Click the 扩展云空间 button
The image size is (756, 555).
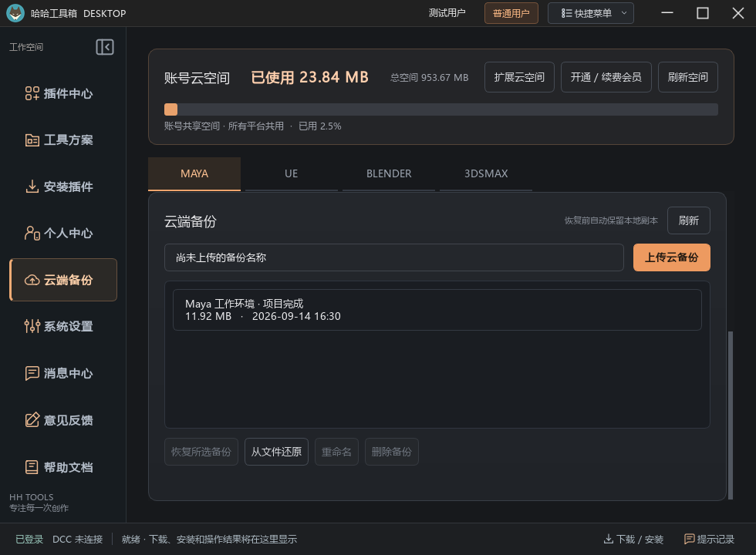click(519, 77)
